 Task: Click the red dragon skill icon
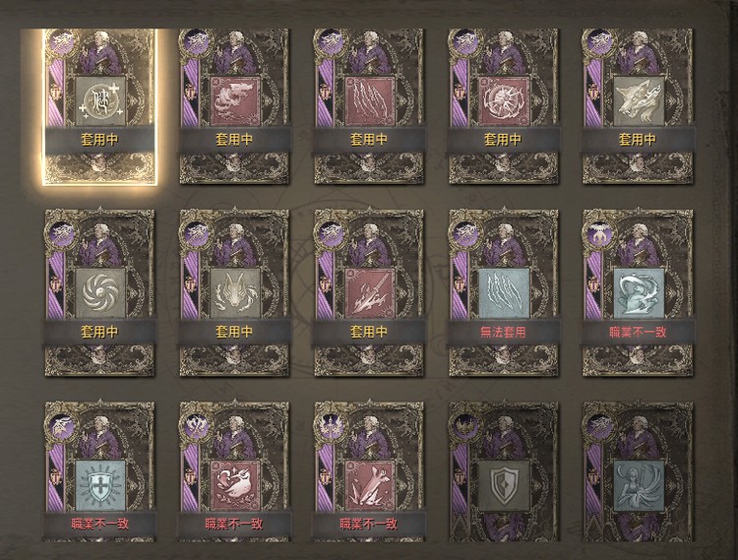(x=234, y=100)
